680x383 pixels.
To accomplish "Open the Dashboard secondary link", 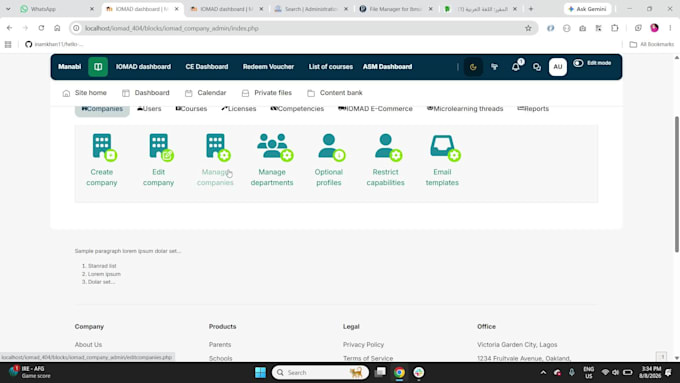I will [x=146, y=93].
